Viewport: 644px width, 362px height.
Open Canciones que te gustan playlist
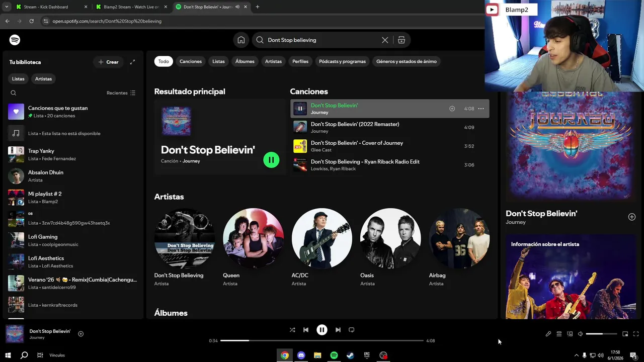pos(73,112)
